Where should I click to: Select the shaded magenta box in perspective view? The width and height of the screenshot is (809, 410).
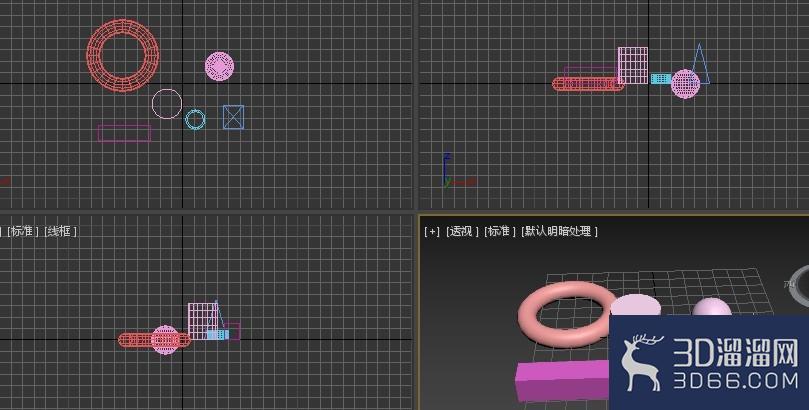click(562, 381)
